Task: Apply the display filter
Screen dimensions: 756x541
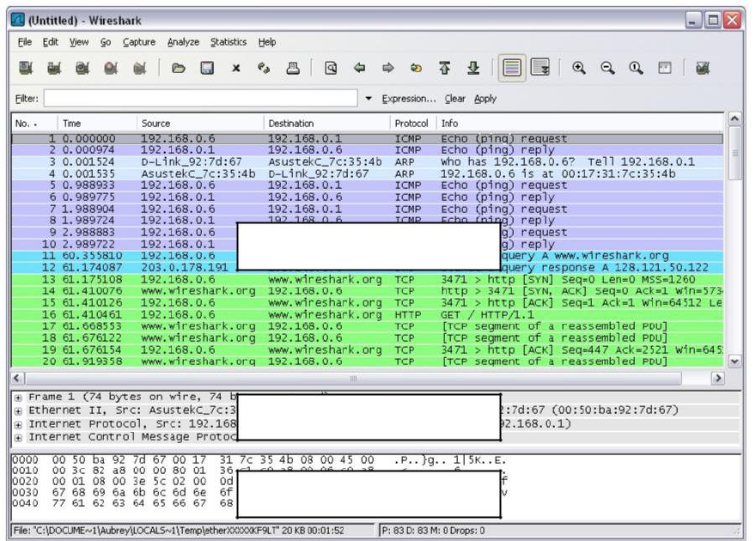Action: (x=485, y=99)
